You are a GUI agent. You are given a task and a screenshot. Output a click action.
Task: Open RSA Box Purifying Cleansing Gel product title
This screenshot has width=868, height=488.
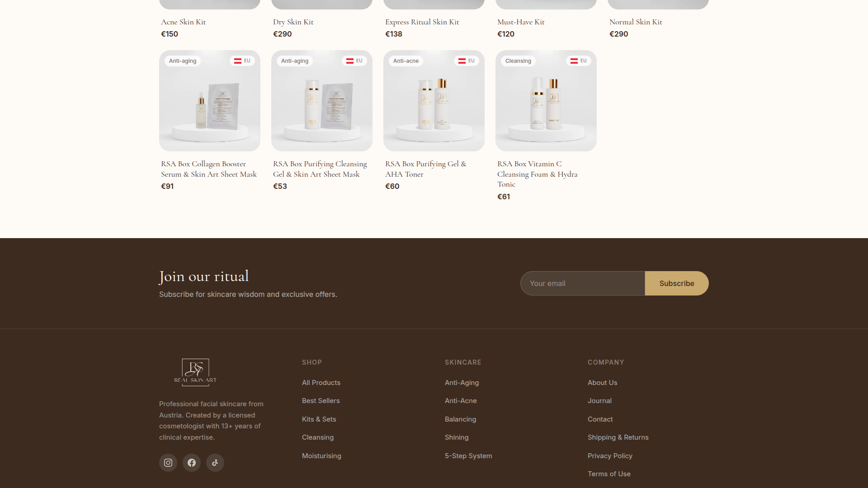coord(320,169)
